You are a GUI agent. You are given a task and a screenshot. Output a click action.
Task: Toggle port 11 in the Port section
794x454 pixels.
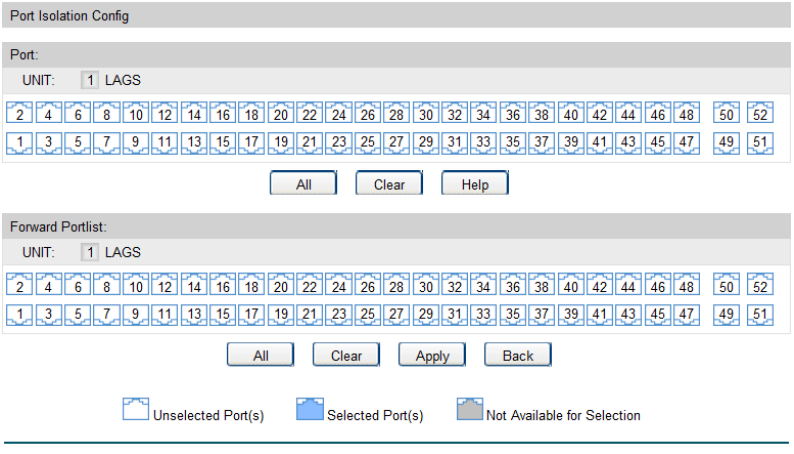pyautogui.click(x=165, y=142)
